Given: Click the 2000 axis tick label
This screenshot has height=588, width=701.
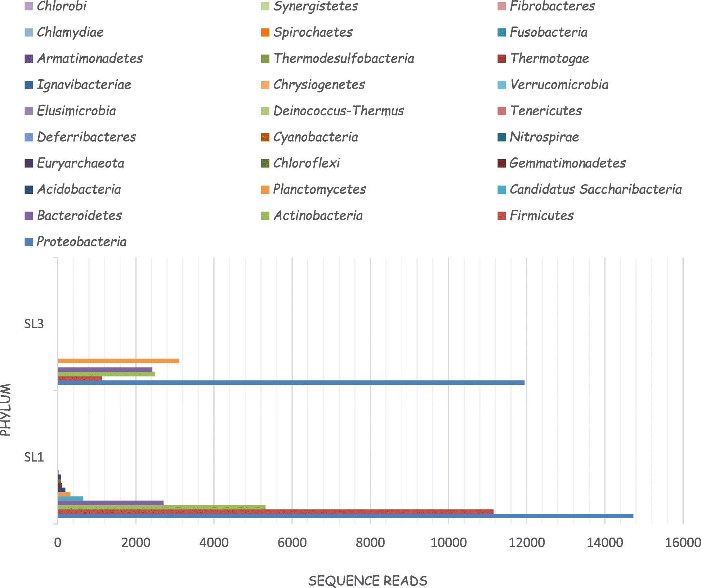Looking at the screenshot, I should pos(136,543).
